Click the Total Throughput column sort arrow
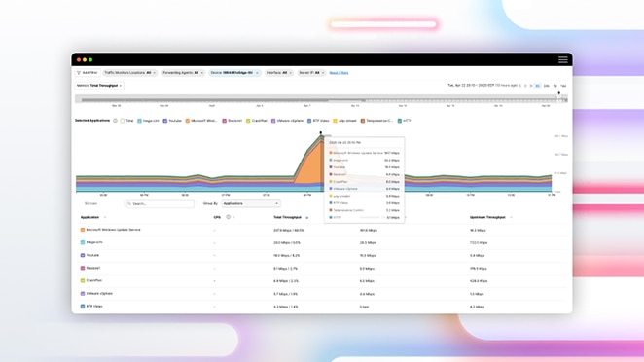 [x=307, y=217]
